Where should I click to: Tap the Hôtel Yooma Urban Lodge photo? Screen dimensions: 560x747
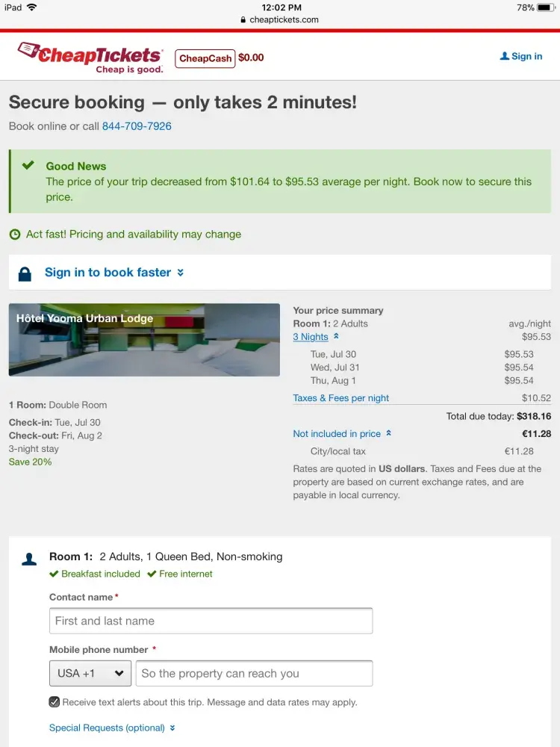point(144,340)
